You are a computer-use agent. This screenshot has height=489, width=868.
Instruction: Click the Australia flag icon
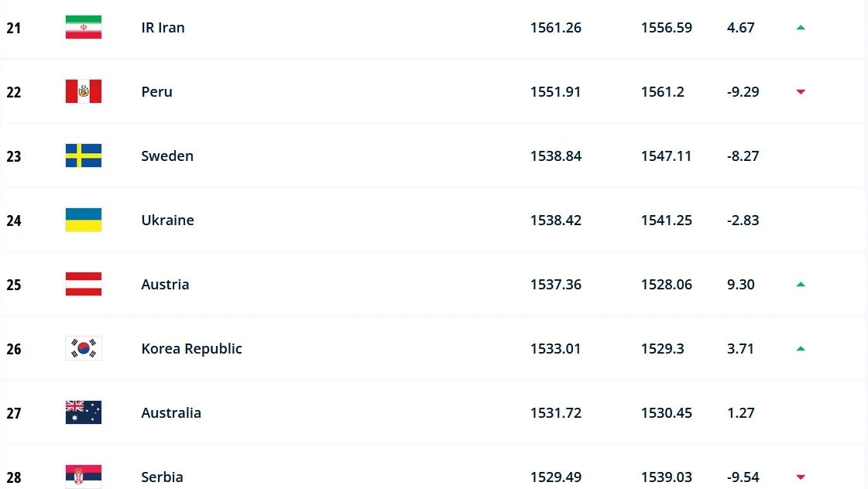coord(83,412)
